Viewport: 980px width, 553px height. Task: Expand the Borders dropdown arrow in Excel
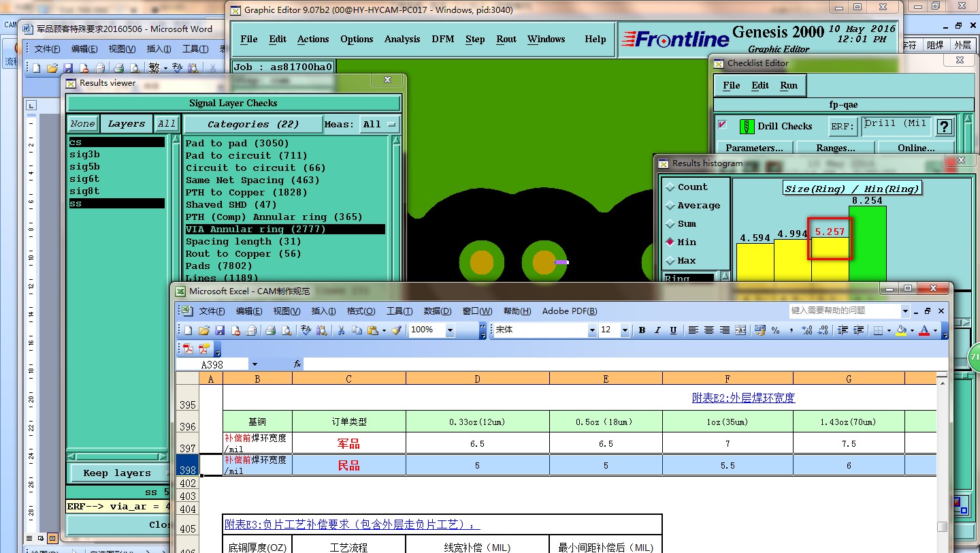click(889, 330)
